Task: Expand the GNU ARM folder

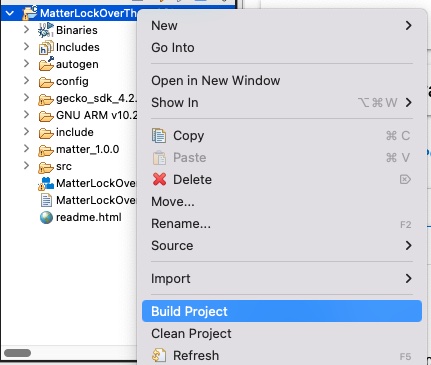Action: pos(26,114)
